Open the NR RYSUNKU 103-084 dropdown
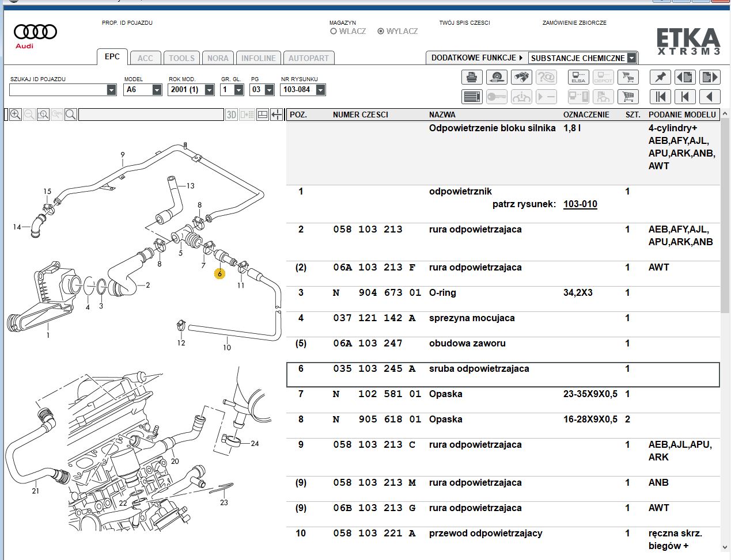The height and width of the screenshot is (560, 731). click(321, 90)
